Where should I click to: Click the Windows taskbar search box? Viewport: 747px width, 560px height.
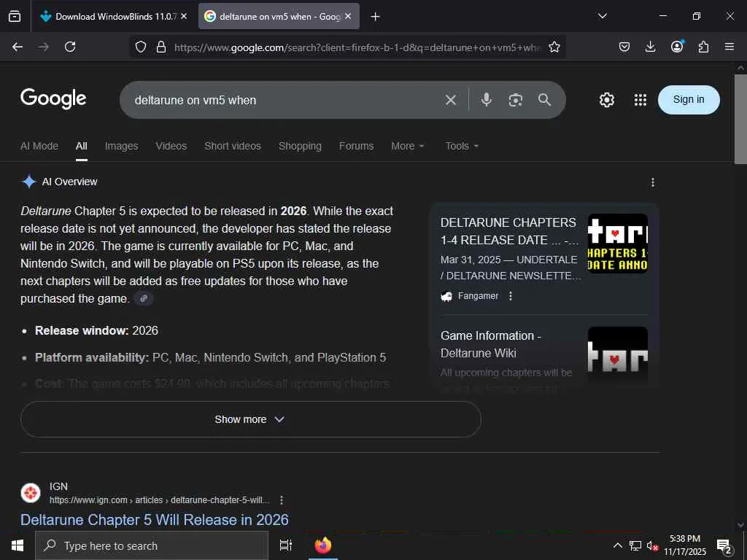152,545
